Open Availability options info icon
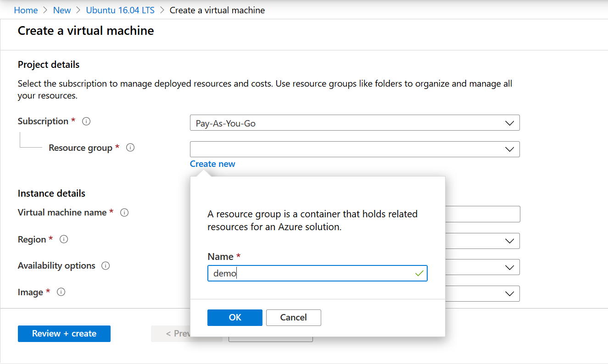Viewport: 608px width, 364px height. pos(106,266)
